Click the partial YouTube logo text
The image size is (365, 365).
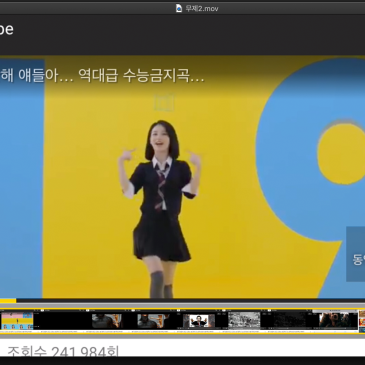(x=6, y=29)
